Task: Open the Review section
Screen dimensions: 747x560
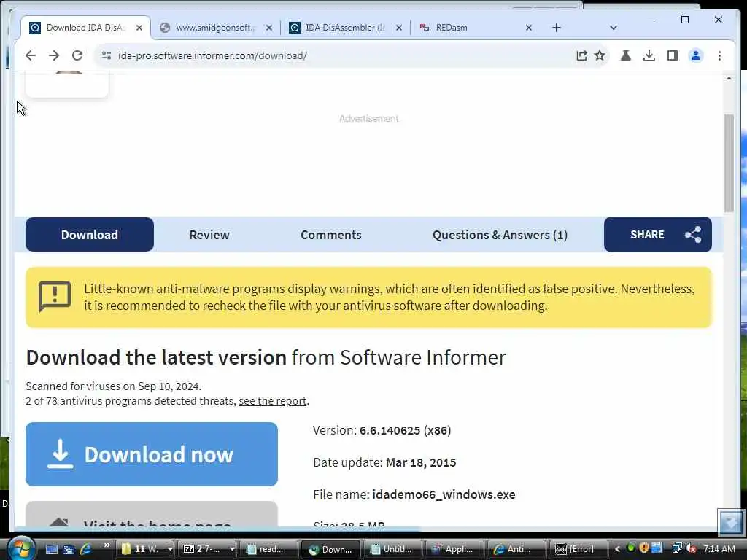Action: pyautogui.click(x=209, y=235)
